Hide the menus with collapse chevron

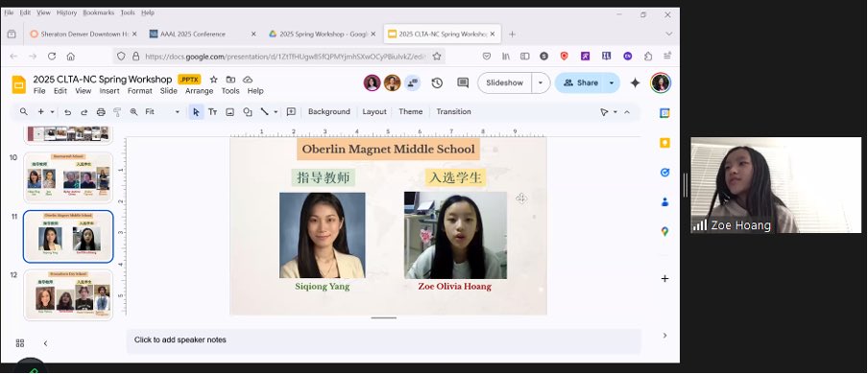[x=627, y=112]
